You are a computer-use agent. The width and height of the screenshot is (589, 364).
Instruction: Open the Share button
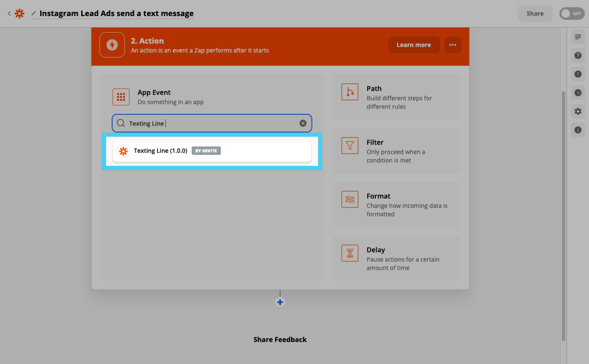[x=535, y=14]
